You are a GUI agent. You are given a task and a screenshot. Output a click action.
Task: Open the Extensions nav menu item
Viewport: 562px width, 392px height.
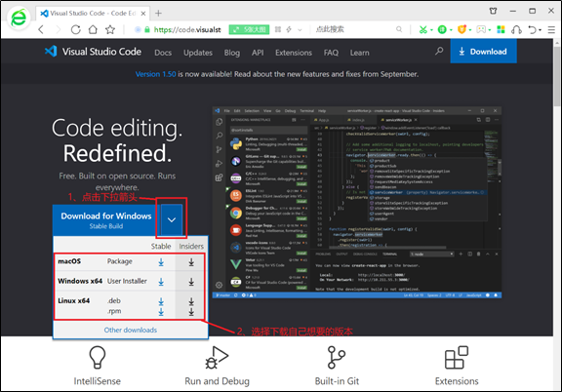294,53
